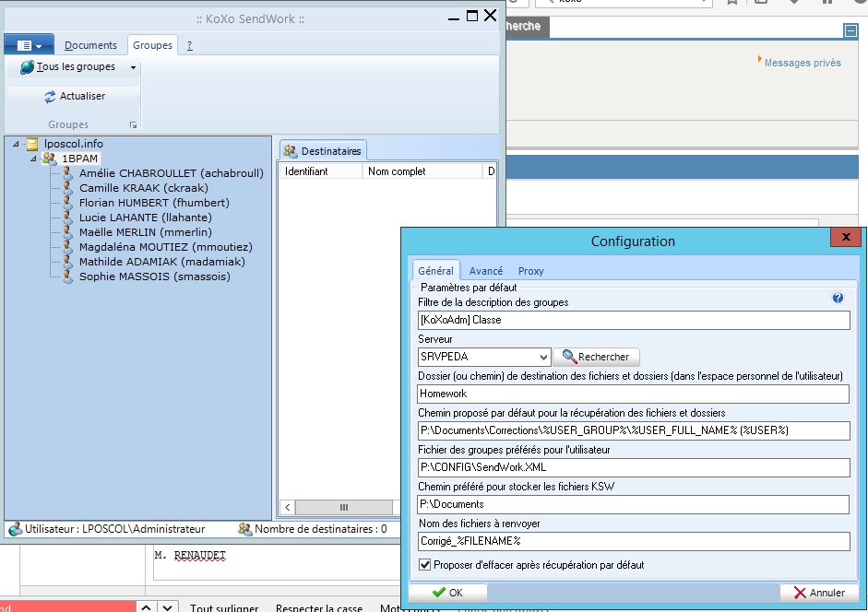Open the blue application menu button
This screenshot has width=868, height=612.
pyautogui.click(x=29, y=45)
